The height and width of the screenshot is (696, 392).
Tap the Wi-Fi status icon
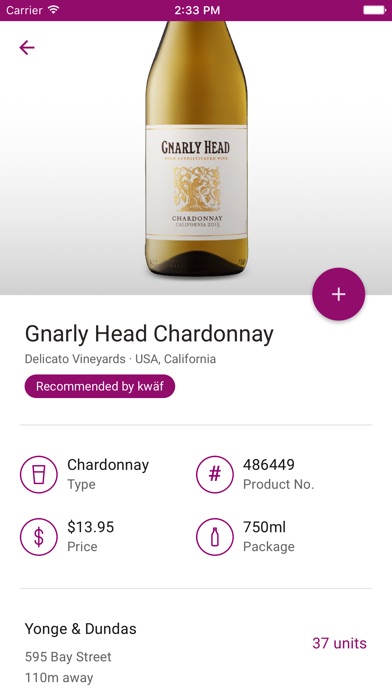54,10
